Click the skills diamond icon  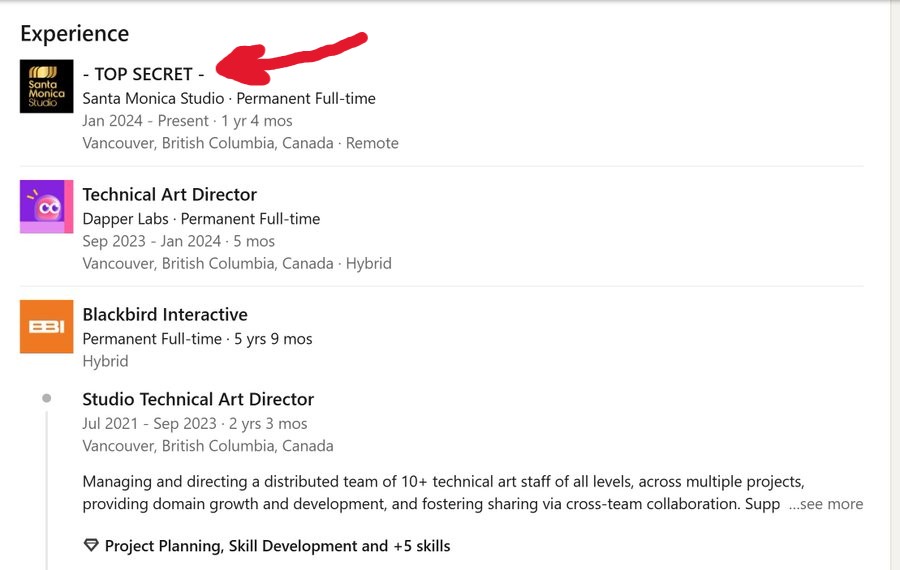point(91,546)
